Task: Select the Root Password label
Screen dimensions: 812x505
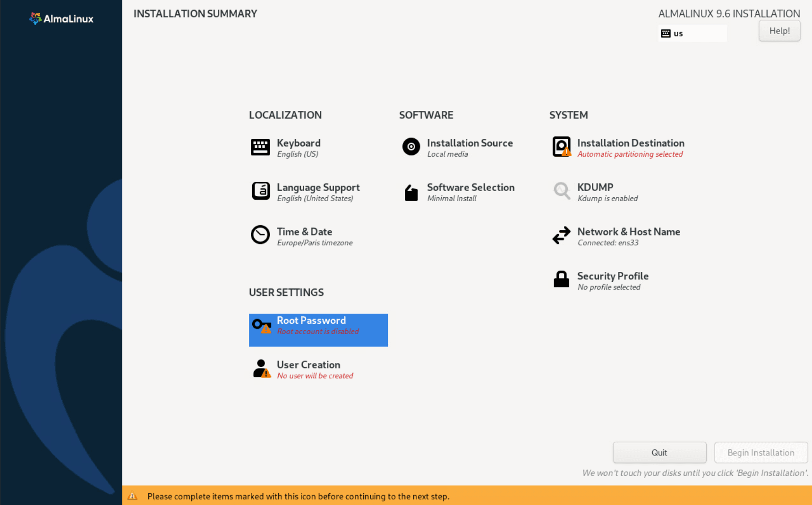Action: 311,320
